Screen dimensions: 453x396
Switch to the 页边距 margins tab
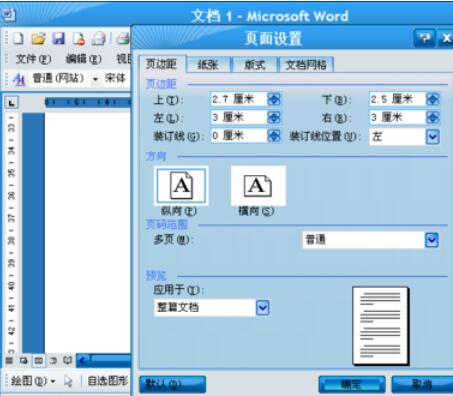pyautogui.click(x=162, y=64)
